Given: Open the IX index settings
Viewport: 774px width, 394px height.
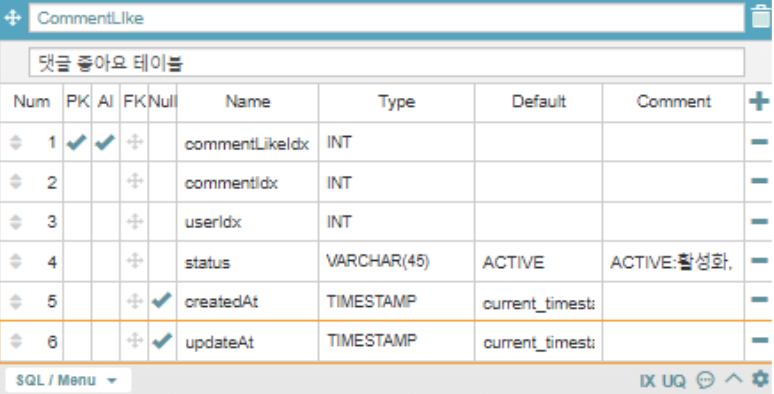Looking at the screenshot, I should [648, 381].
